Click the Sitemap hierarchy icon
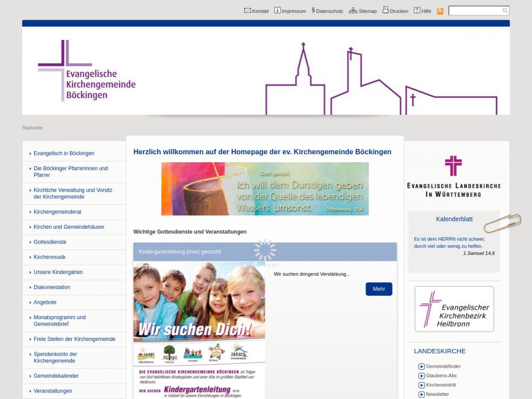 pyautogui.click(x=353, y=11)
